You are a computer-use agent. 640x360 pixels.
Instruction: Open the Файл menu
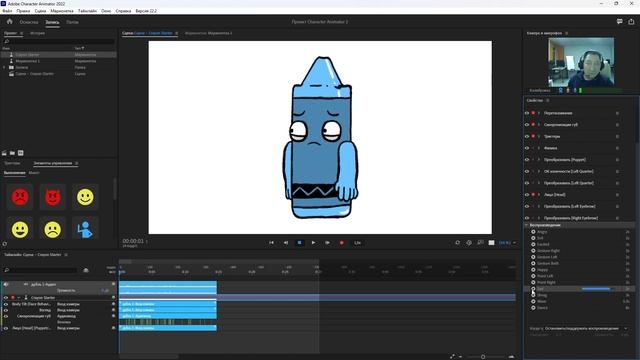pyautogui.click(x=7, y=11)
